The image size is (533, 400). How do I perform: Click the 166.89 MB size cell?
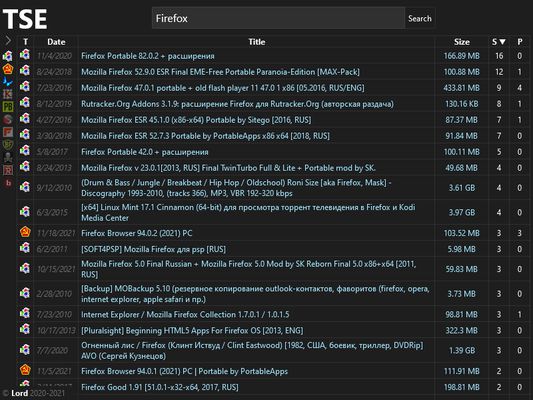point(462,56)
